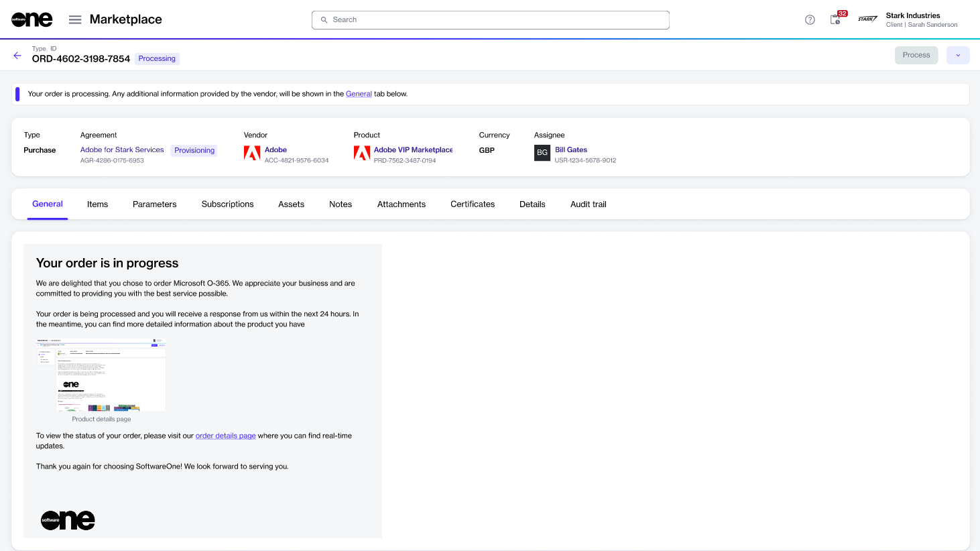Open the Stark Industries account menu
Viewport: 980px width, 551px height.
[x=912, y=19]
